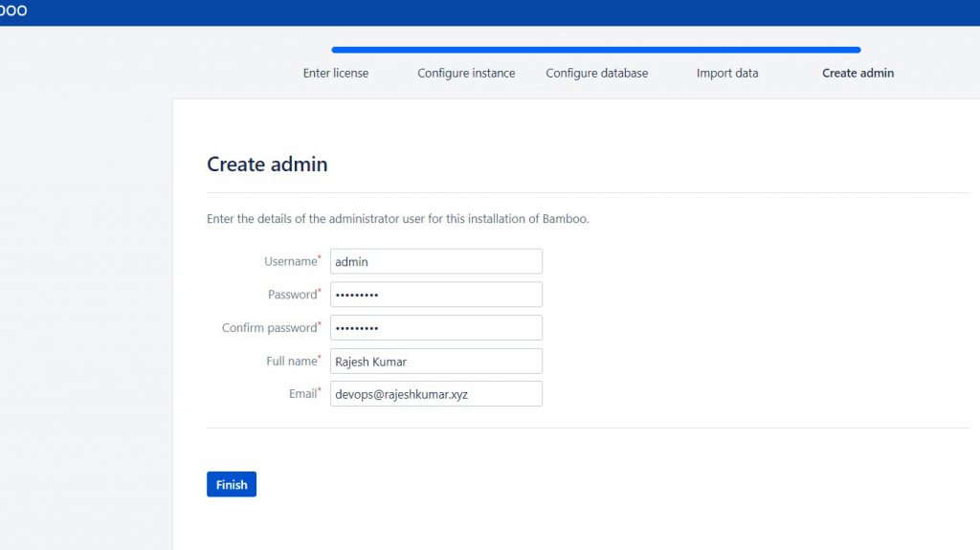Select the Enter license step
980x550 pixels.
click(x=335, y=73)
